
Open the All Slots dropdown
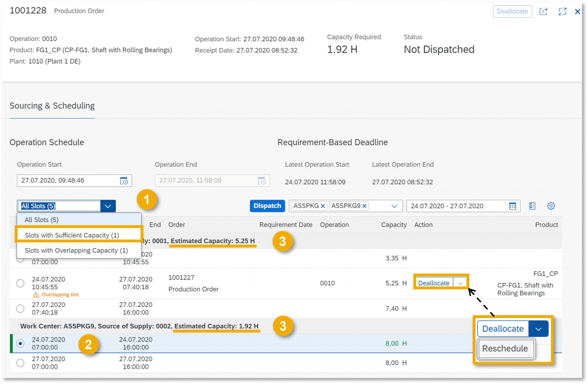coord(108,206)
